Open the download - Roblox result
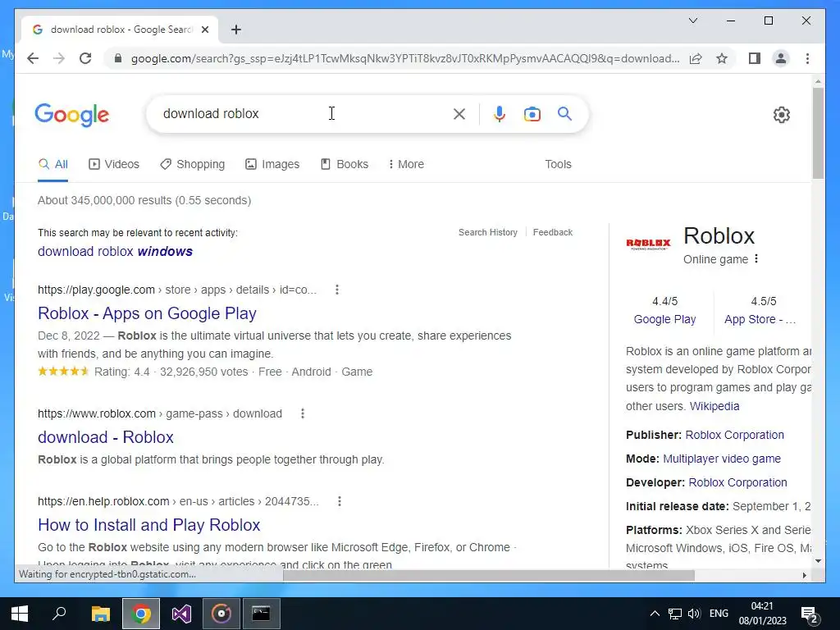Viewport: 840px width, 630px height. coord(106,437)
